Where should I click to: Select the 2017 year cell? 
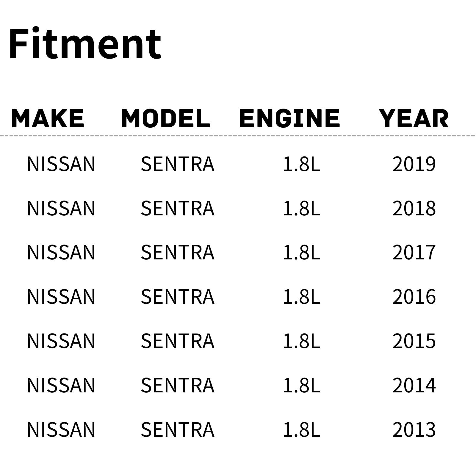tap(414, 252)
